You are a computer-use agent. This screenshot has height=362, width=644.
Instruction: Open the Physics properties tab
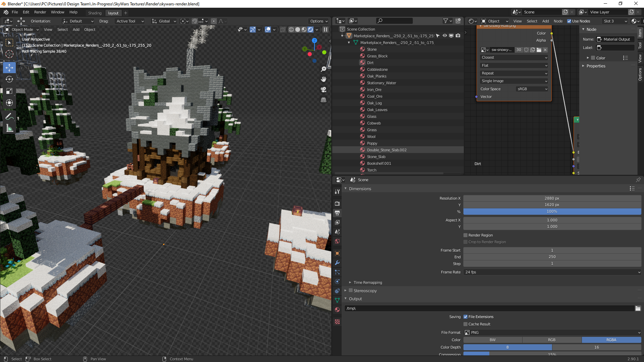(337, 281)
